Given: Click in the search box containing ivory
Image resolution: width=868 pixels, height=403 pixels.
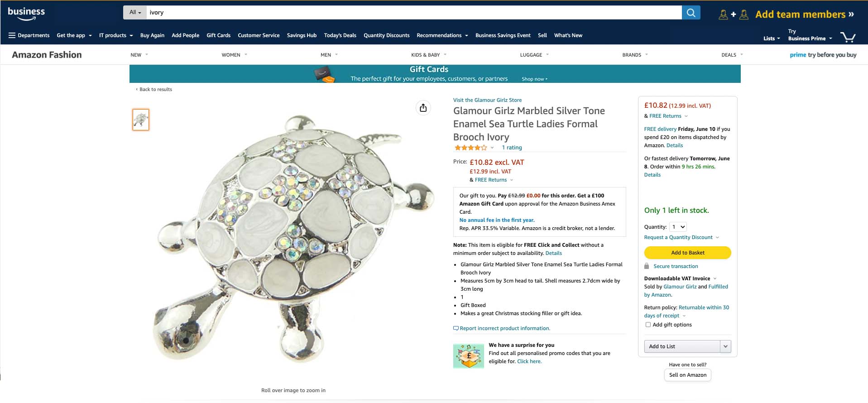Looking at the screenshot, I should 414,13.
